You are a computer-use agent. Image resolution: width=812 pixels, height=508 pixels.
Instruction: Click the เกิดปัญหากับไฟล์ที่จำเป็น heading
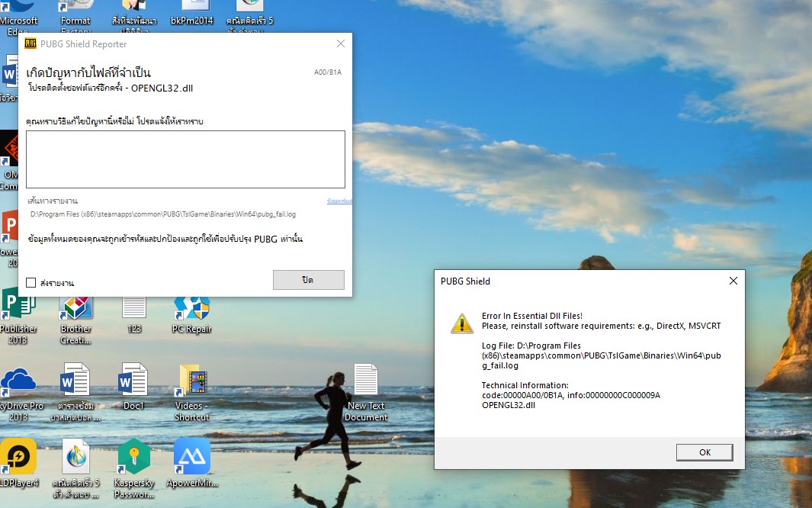click(88, 72)
